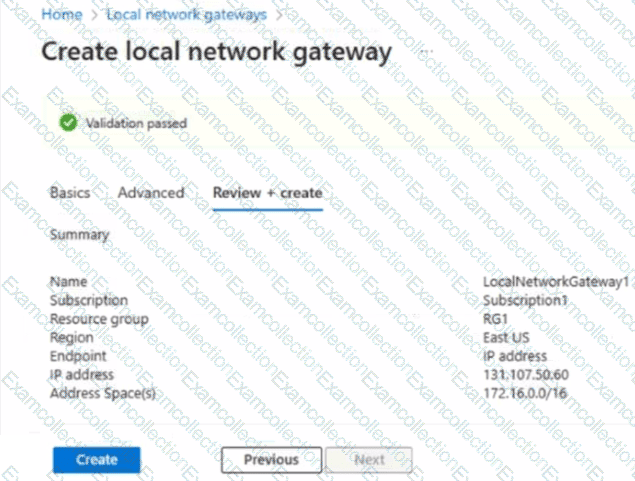635x481 pixels.
Task: Click the Create local network gateway title
Action: [216, 52]
